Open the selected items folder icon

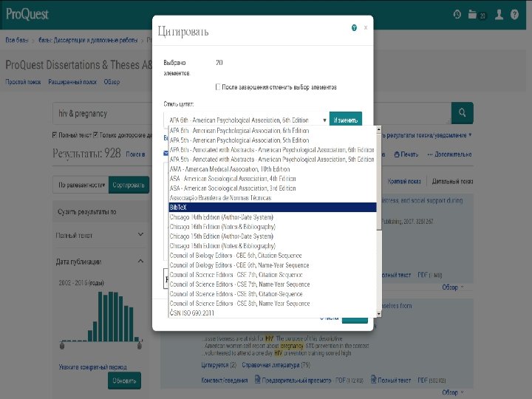point(472,14)
